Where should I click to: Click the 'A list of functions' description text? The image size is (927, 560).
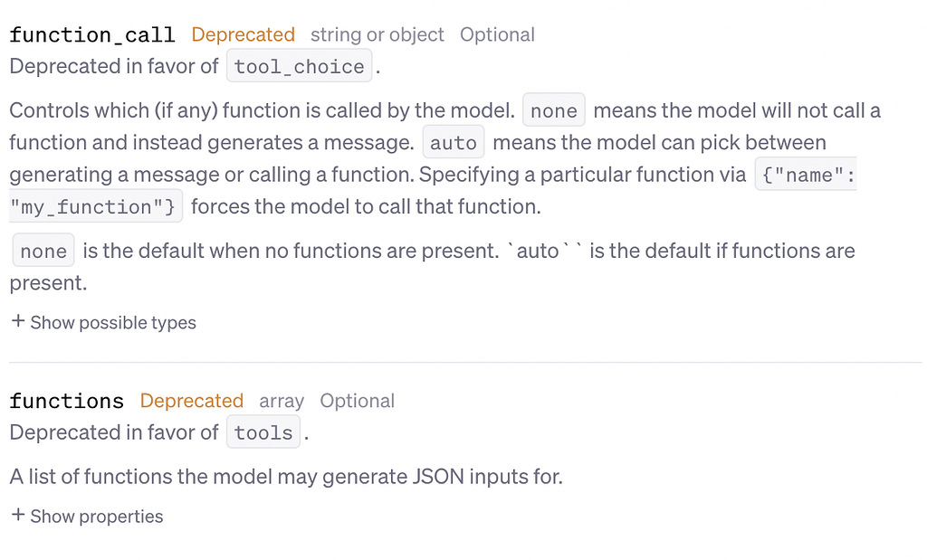[x=286, y=476]
